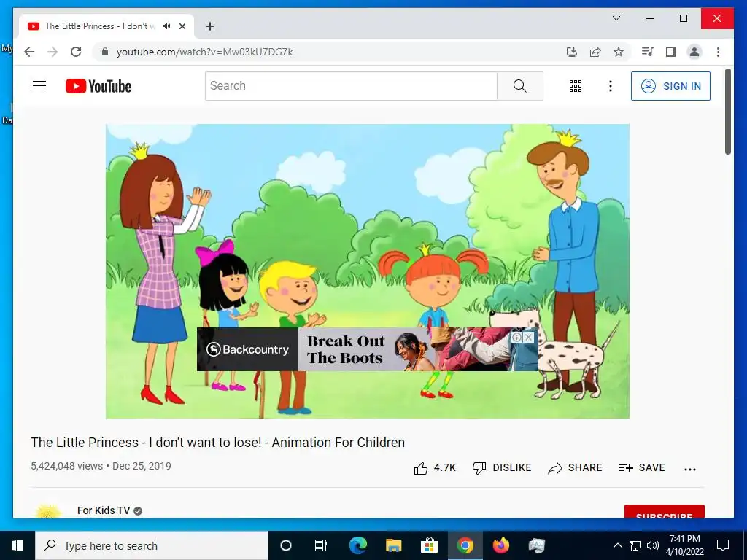
Task: Mute the tab via speaker icon
Action: coord(167,26)
